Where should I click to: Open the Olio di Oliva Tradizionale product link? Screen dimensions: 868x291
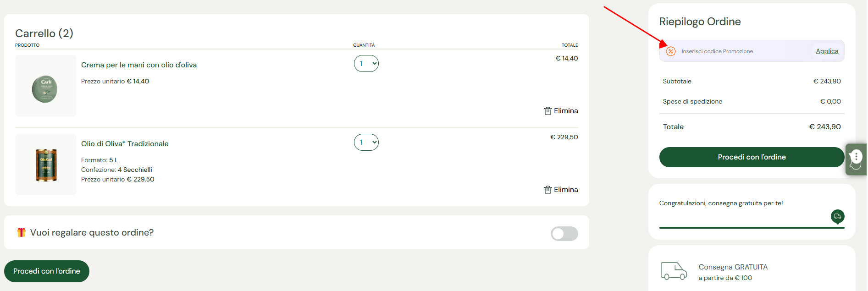(x=124, y=143)
